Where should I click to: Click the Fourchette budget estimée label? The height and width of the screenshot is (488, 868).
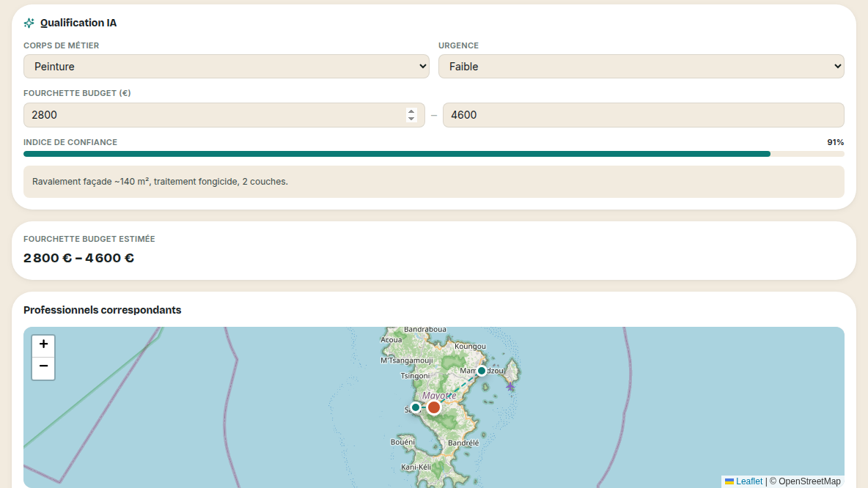[89, 239]
